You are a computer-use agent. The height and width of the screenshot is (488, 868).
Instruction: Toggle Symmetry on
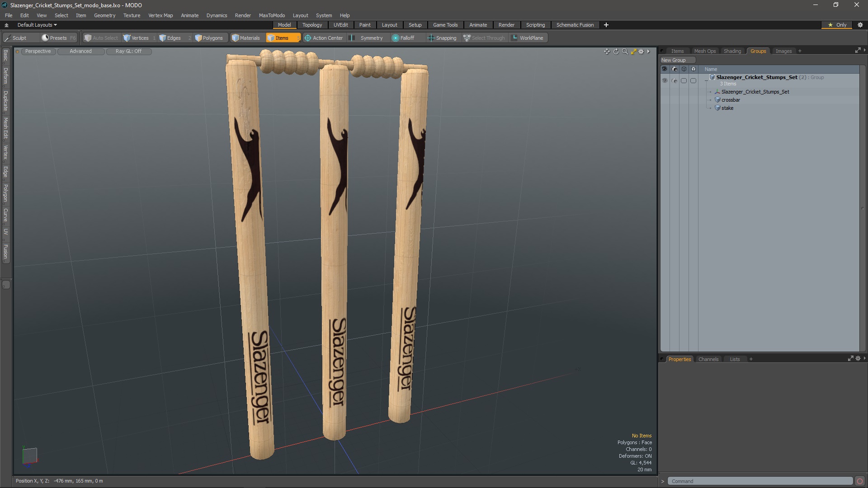click(x=367, y=38)
